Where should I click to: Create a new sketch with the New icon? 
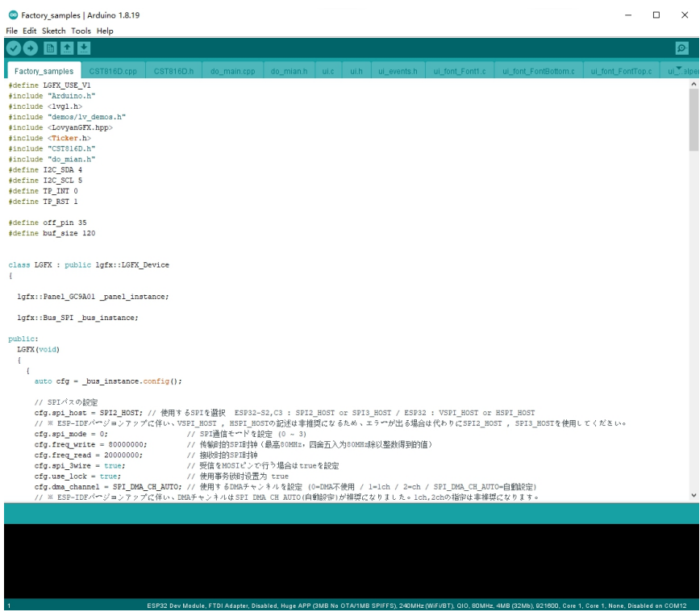(x=51, y=49)
